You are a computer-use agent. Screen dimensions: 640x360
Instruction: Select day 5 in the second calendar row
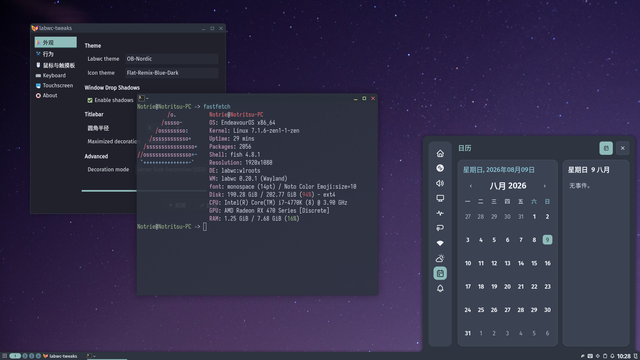494,240
